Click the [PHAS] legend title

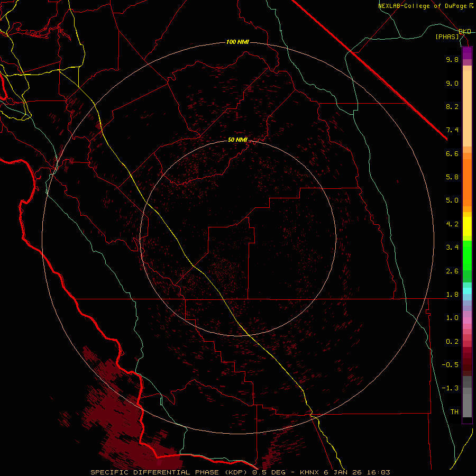pos(447,37)
